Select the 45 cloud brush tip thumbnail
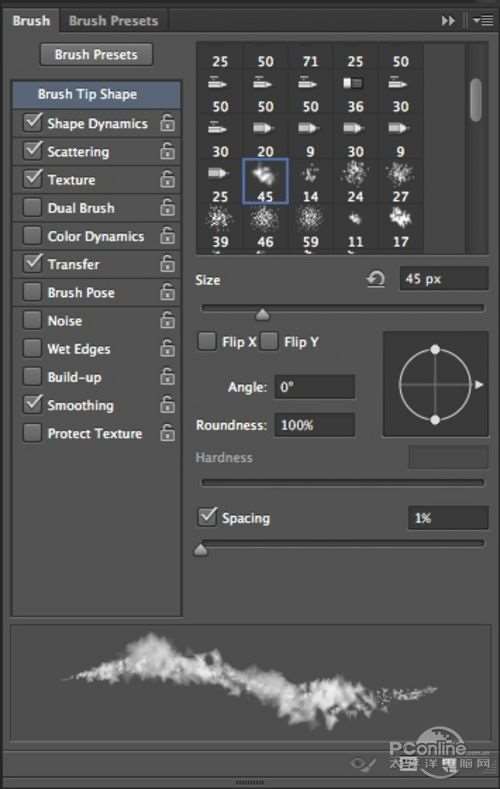This screenshot has height=789, width=500. pos(265,181)
